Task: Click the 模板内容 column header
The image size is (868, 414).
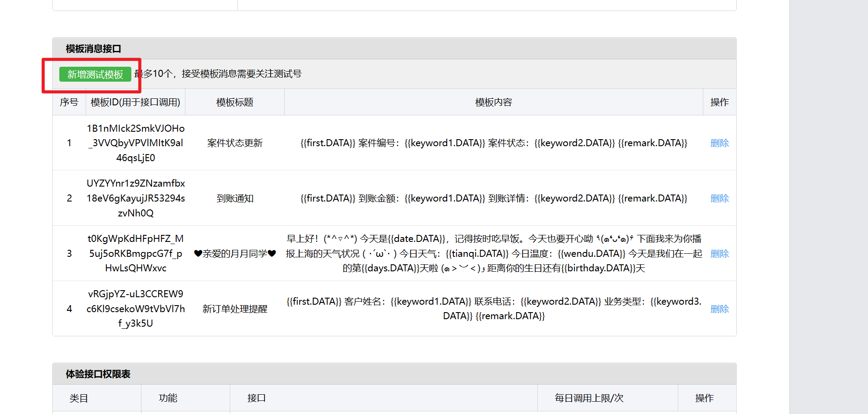Action: coord(494,102)
